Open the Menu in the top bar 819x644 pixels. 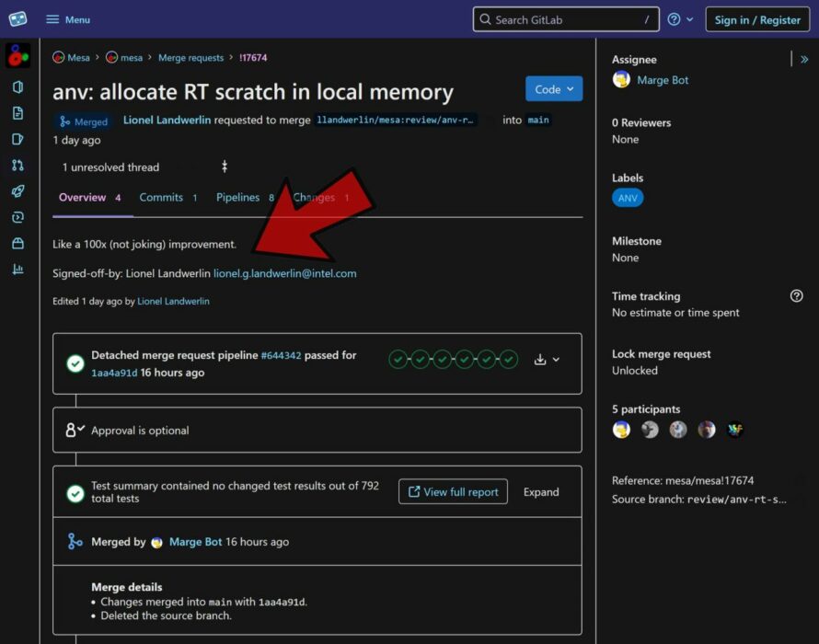(x=66, y=18)
